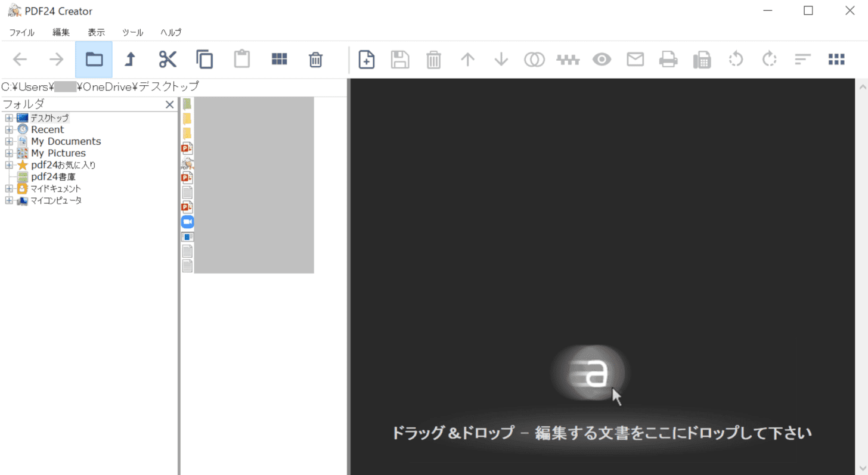Expand the マイドキュメント tree node
The width and height of the screenshot is (868, 475).
click(x=8, y=189)
